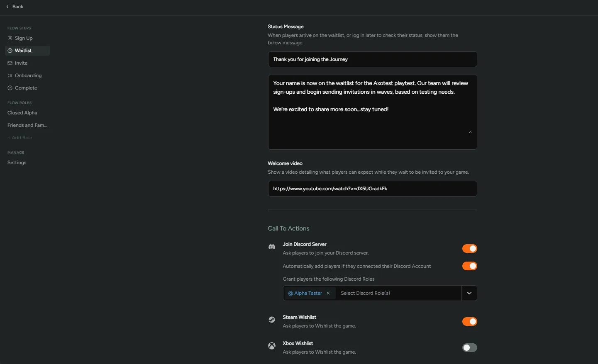598x364 pixels.
Task: Click the welcome video YouTube URL field
Action: click(x=372, y=188)
